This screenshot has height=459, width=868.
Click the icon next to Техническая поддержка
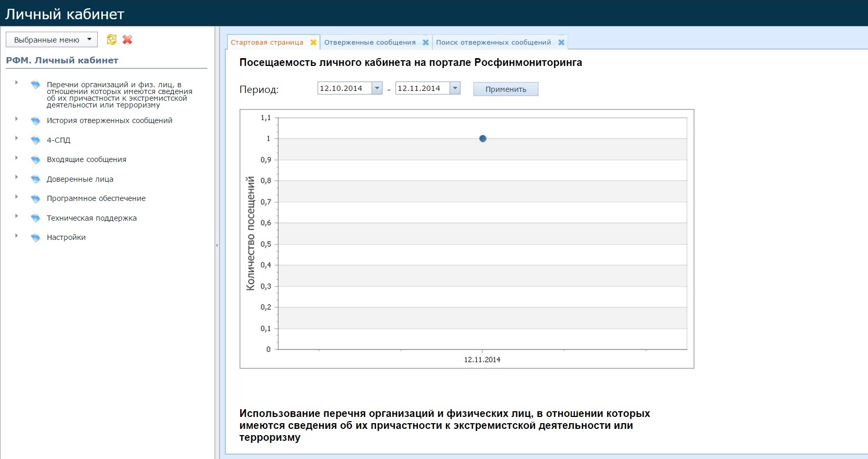coord(35,218)
